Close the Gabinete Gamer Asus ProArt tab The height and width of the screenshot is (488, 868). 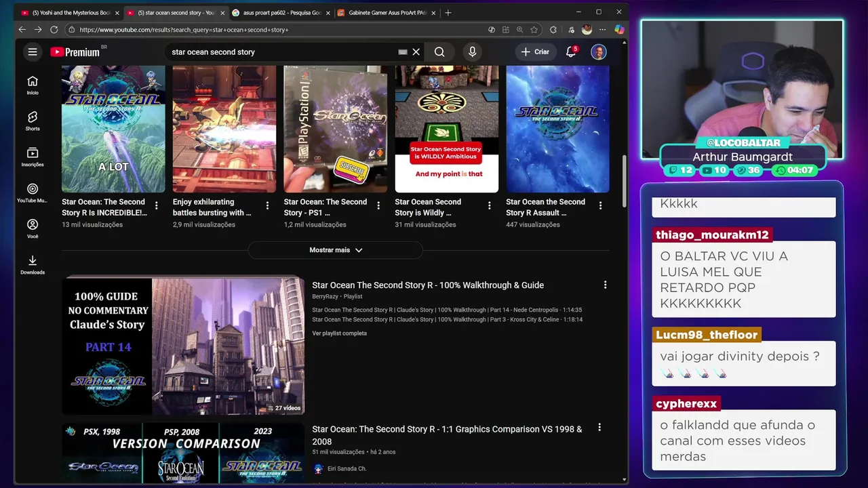pos(432,12)
